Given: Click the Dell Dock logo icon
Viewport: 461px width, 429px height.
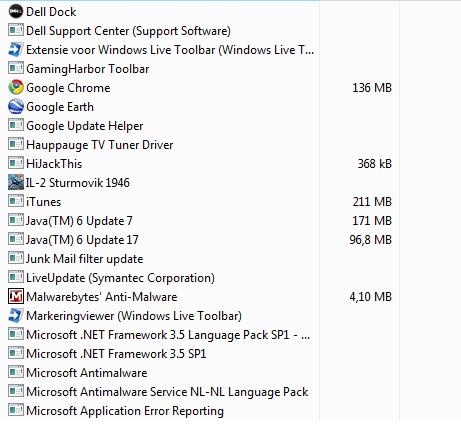Looking at the screenshot, I should coord(16,12).
